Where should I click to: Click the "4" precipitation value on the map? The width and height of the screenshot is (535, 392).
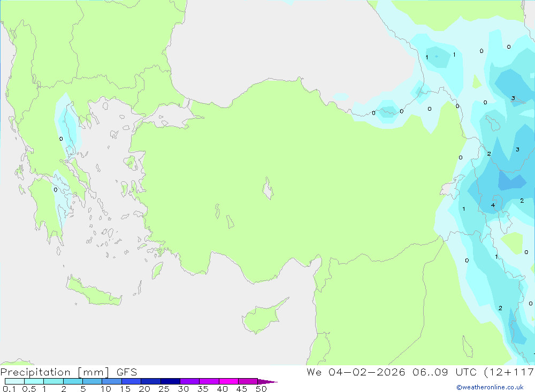click(x=493, y=205)
